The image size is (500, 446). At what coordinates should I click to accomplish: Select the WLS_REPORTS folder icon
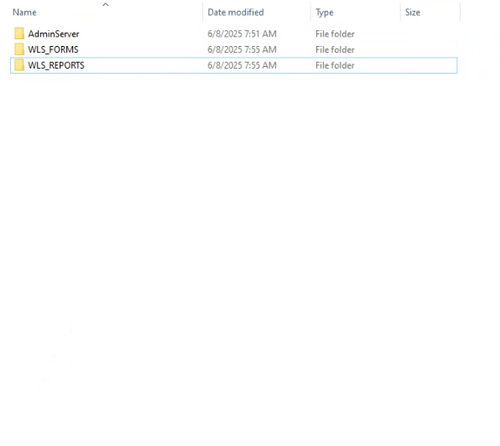tap(19, 65)
